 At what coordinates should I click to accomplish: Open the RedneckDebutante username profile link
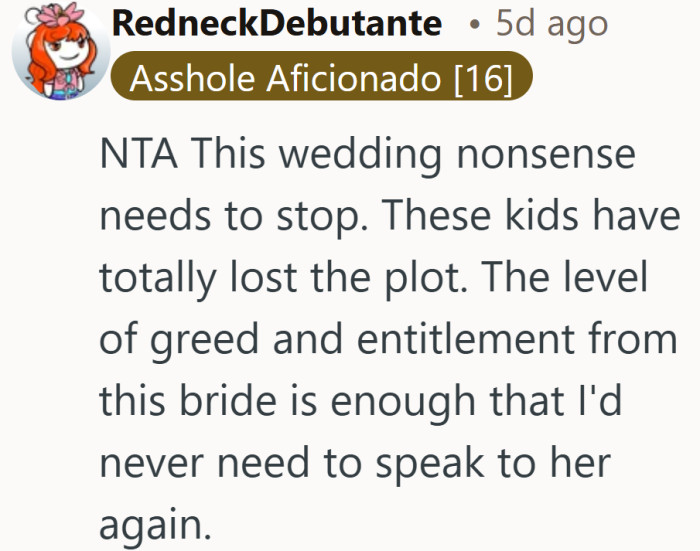[x=277, y=22]
